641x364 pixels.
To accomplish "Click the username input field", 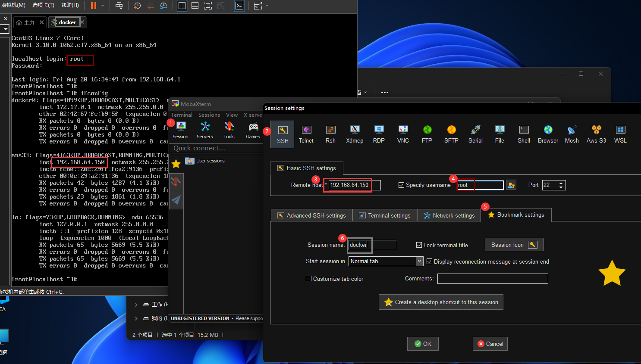I will coord(481,185).
